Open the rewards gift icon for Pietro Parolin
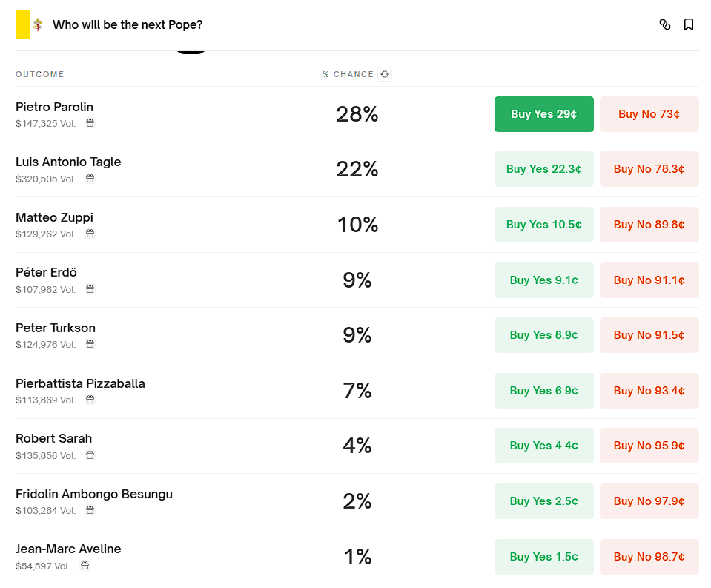The width and height of the screenshot is (711, 588). 90,123
